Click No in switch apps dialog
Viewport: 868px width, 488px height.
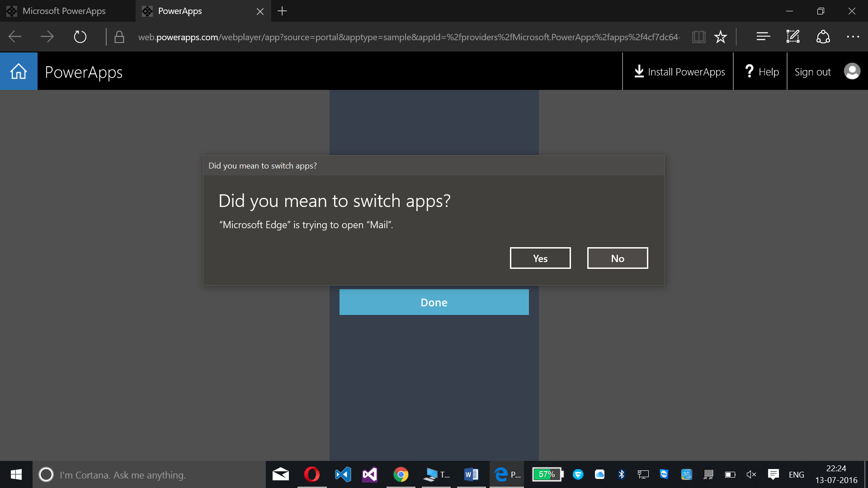point(618,258)
